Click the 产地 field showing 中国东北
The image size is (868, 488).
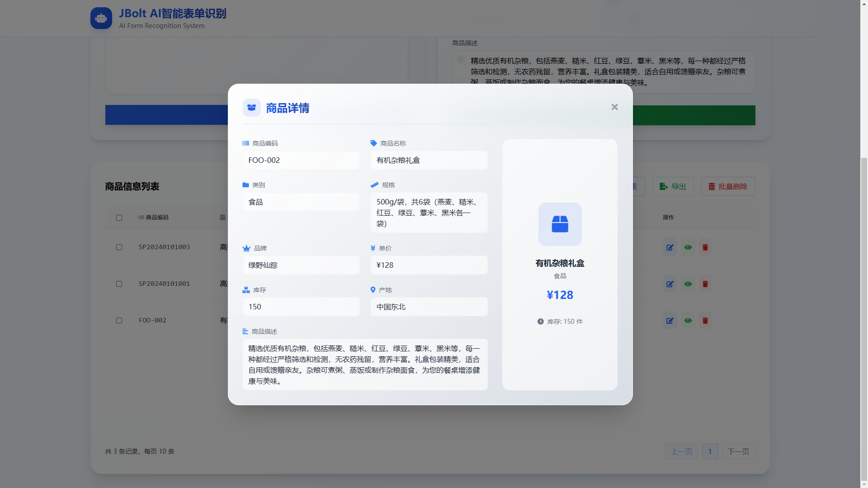point(429,307)
